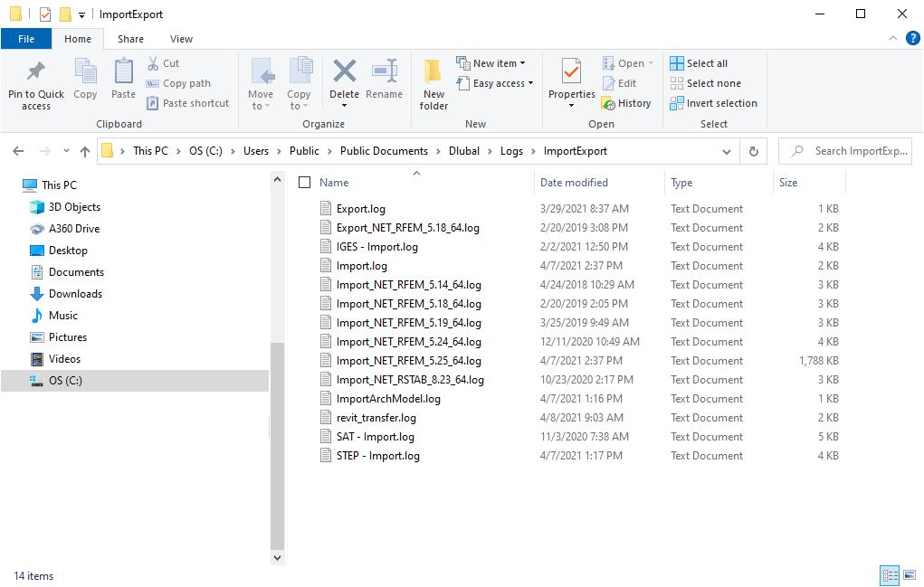The image size is (924, 587).
Task: Check the select-all checkbox above the Name column
Action: pyautogui.click(x=305, y=181)
